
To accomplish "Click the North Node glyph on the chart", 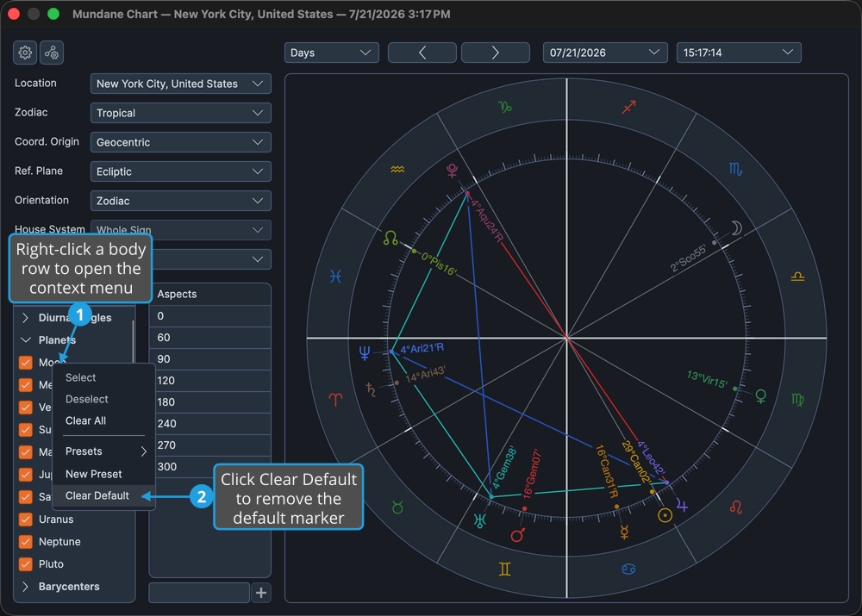I will click(x=390, y=238).
